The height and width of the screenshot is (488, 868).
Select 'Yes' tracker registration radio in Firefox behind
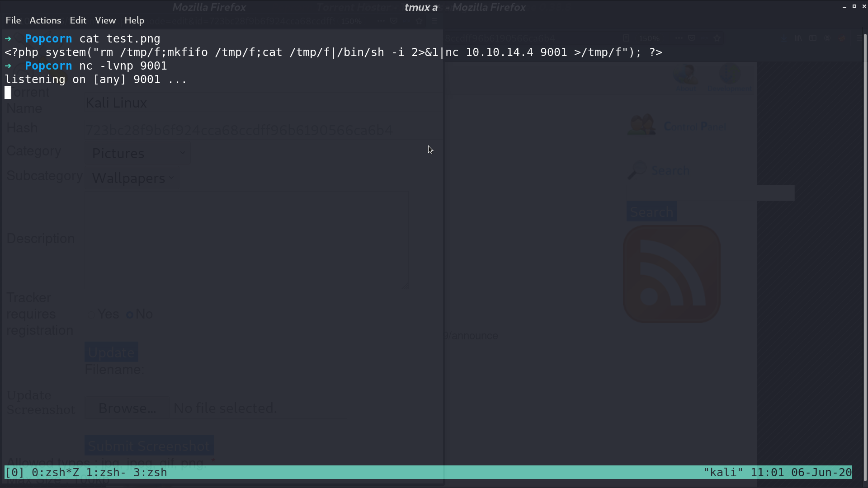(x=90, y=314)
